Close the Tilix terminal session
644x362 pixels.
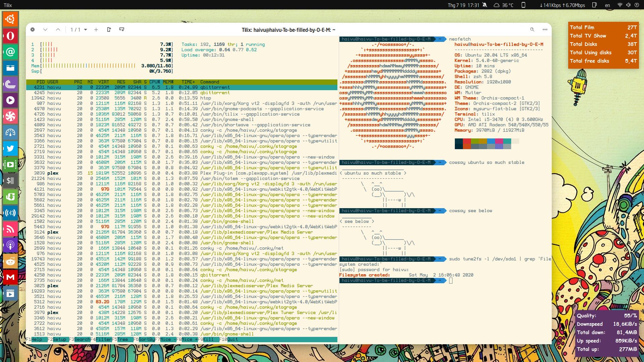coord(33,29)
